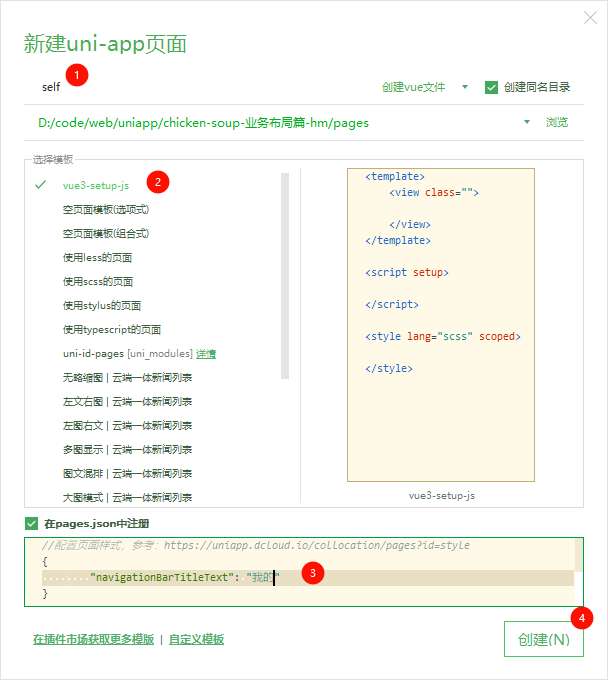The image size is (608, 680).
Task: Click the vue3-setup-js caption under preview
Action: 441,496
